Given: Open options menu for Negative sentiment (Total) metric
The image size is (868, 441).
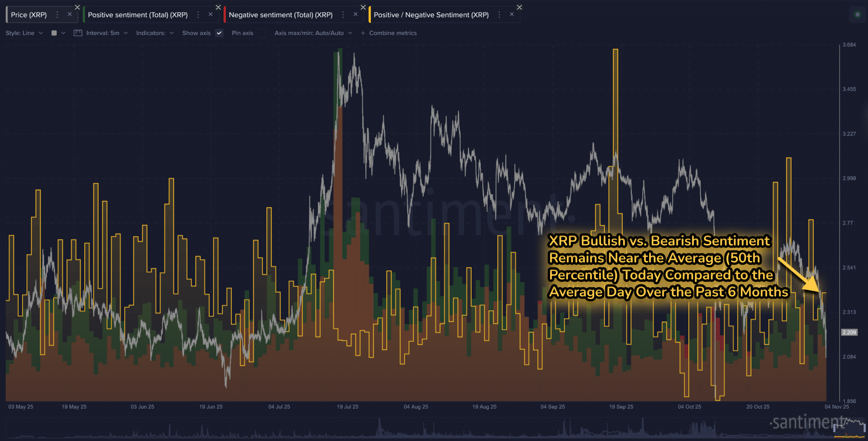Looking at the screenshot, I should [x=343, y=15].
